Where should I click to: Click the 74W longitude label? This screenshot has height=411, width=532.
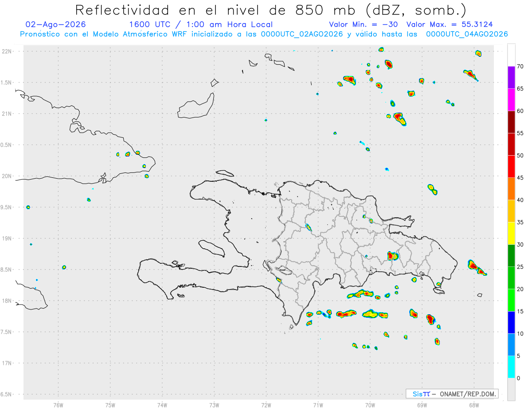point(162,404)
